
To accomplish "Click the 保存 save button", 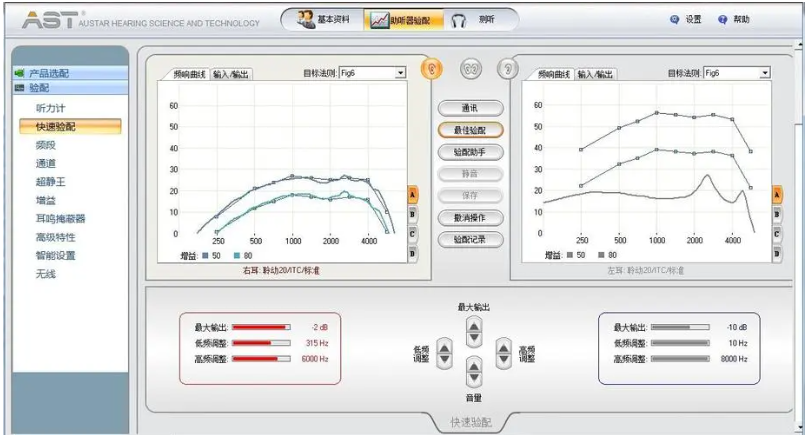I will pos(470,195).
